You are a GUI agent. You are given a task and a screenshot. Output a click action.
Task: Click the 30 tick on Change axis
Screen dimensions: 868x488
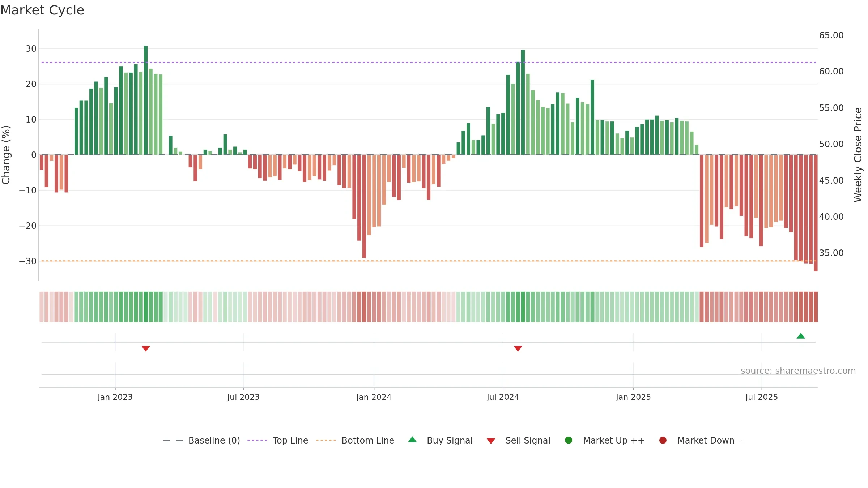pyautogui.click(x=31, y=49)
